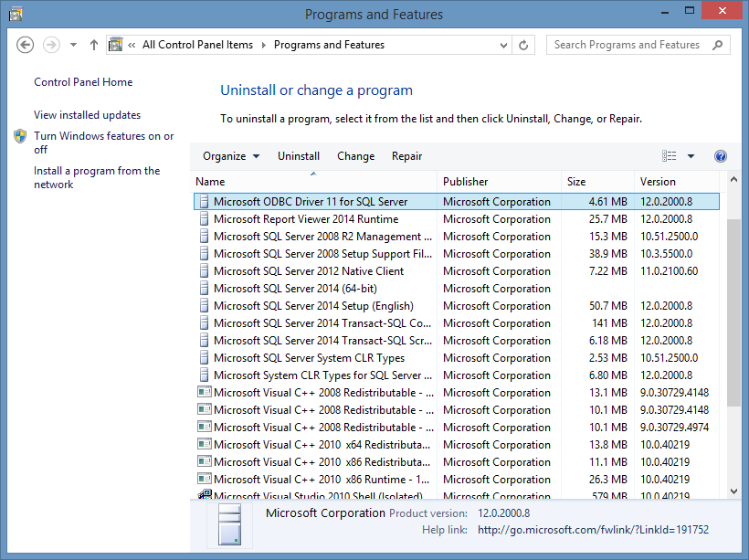Click scrollbar up arrow of program list
Viewport: 749px width, 560px height.
tap(734, 180)
